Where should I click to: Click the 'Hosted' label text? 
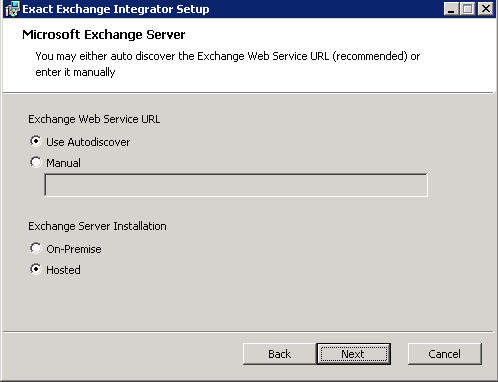click(63, 270)
